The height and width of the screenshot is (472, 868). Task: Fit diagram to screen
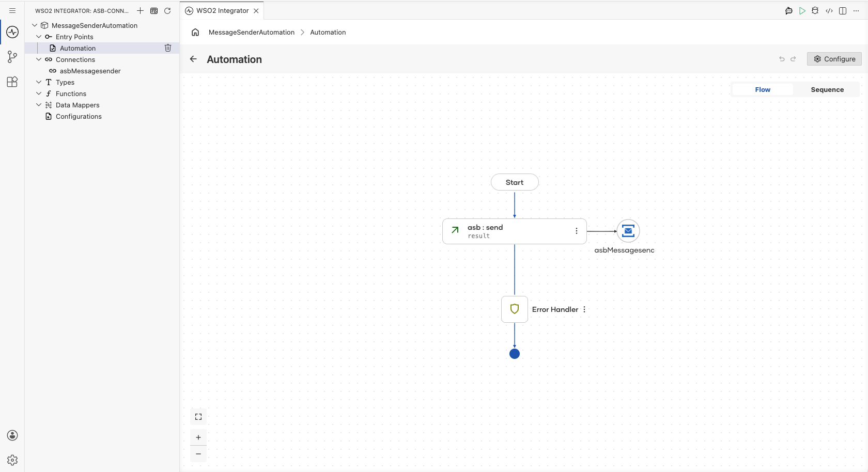pyautogui.click(x=198, y=417)
